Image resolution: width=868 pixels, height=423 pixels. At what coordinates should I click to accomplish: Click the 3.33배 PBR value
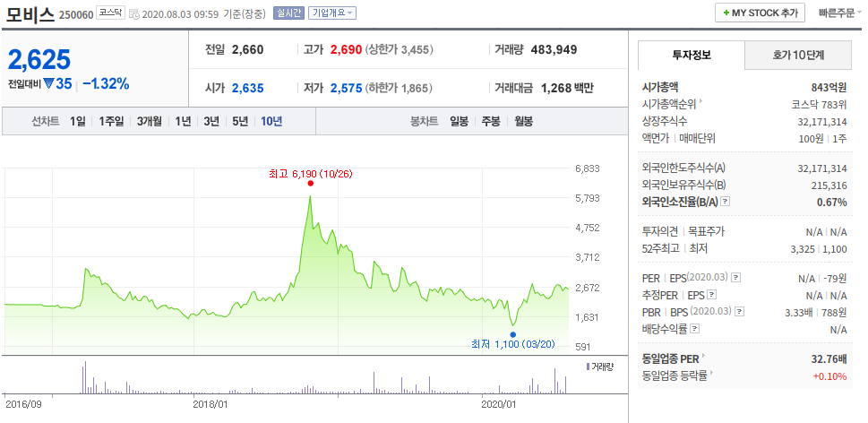point(799,312)
